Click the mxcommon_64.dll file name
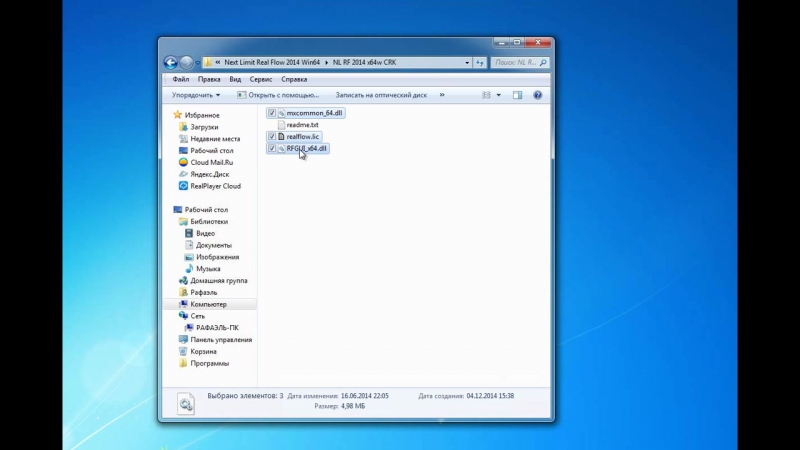 pyautogui.click(x=314, y=113)
